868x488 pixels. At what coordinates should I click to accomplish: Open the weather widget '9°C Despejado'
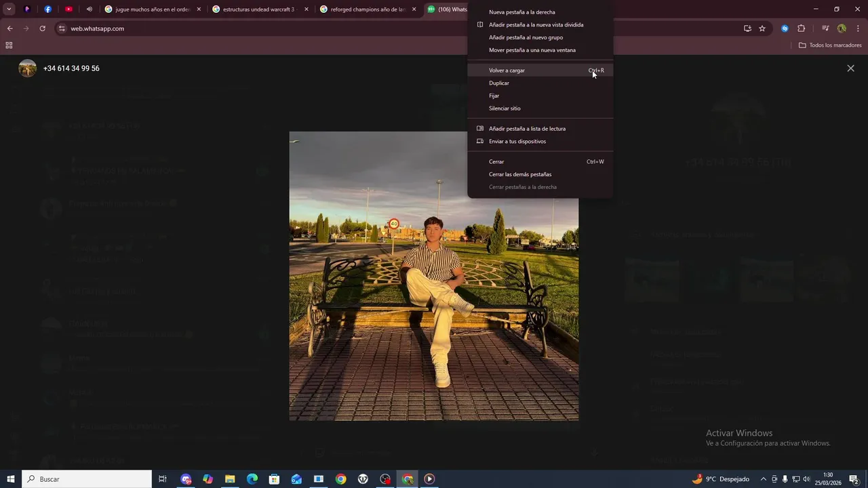click(720, 479)
